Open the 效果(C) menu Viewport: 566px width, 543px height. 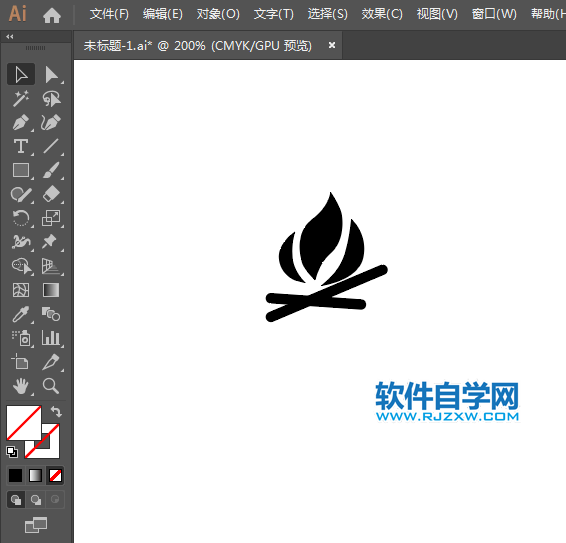(382, 14)
